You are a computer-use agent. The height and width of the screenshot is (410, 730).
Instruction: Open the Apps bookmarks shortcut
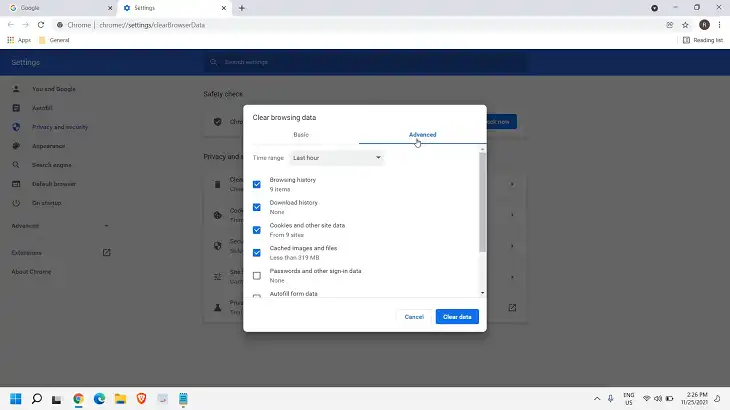point(19,40)
